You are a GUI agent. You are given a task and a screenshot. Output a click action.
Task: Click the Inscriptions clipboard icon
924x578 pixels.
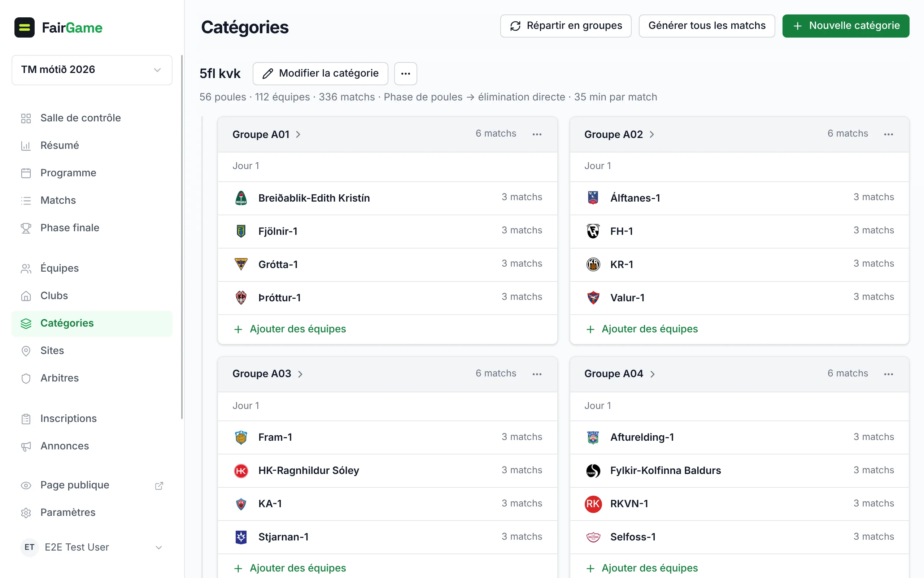(x=26, y=419)
